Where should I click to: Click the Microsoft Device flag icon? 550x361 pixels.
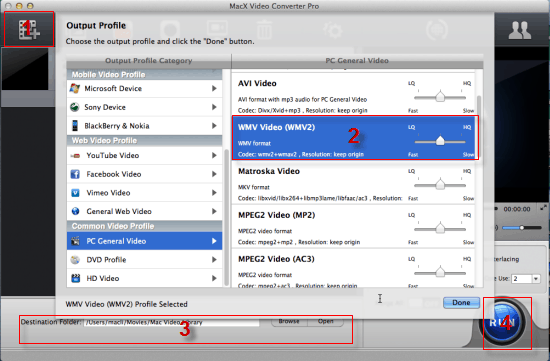point(75,88)
